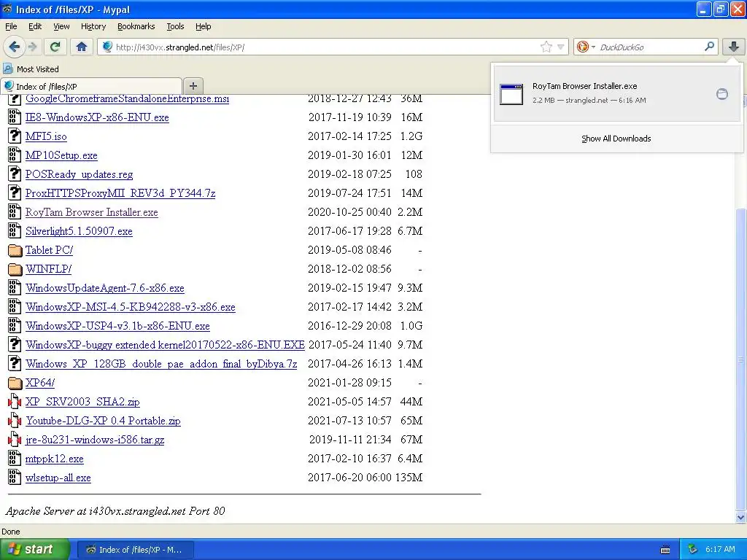Open the File menu

coord(11,26)
